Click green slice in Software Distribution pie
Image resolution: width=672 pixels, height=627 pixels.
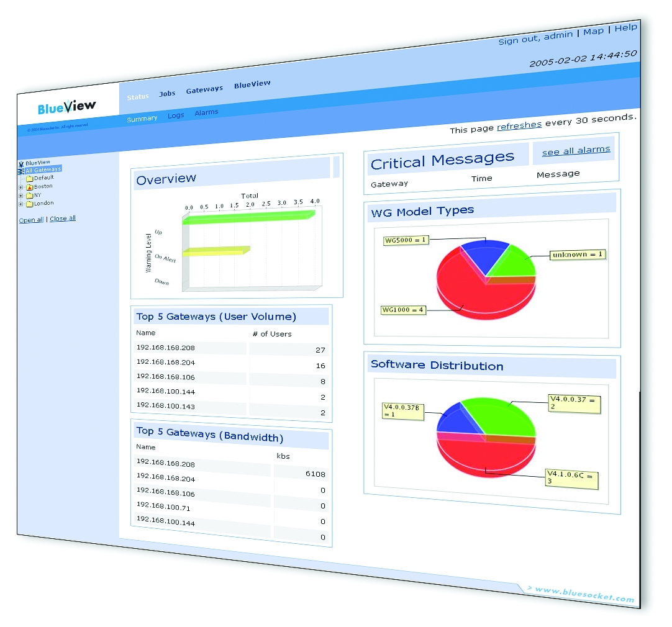click(501, 415)
